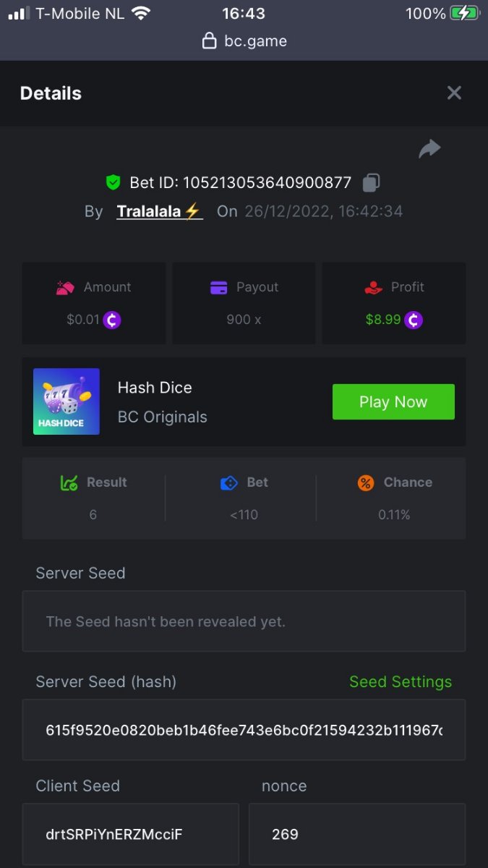The width and height of the screenshot is (488, 868).
Task: Close the Details panel
Action: click(x=454, y=93)
